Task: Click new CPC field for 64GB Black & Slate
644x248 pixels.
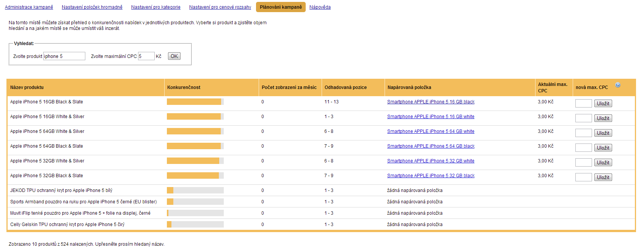Action: pos(584,148)
